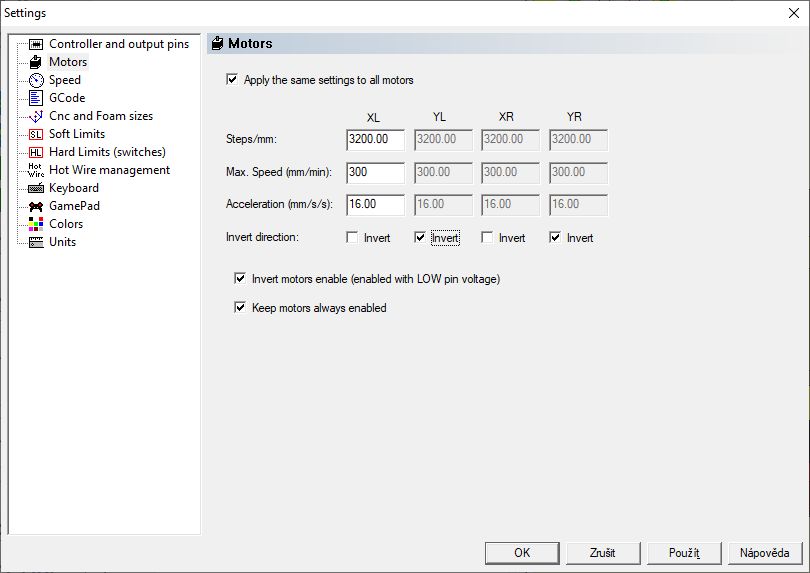The width and height of the screenshot is (810, 573).
Task: Click the Použít apply button
Action: click(684, 553)
